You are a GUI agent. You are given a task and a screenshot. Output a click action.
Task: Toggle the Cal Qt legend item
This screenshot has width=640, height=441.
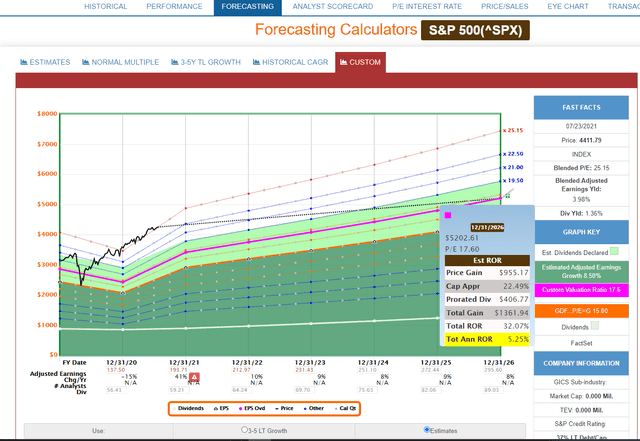coord(345,408)
